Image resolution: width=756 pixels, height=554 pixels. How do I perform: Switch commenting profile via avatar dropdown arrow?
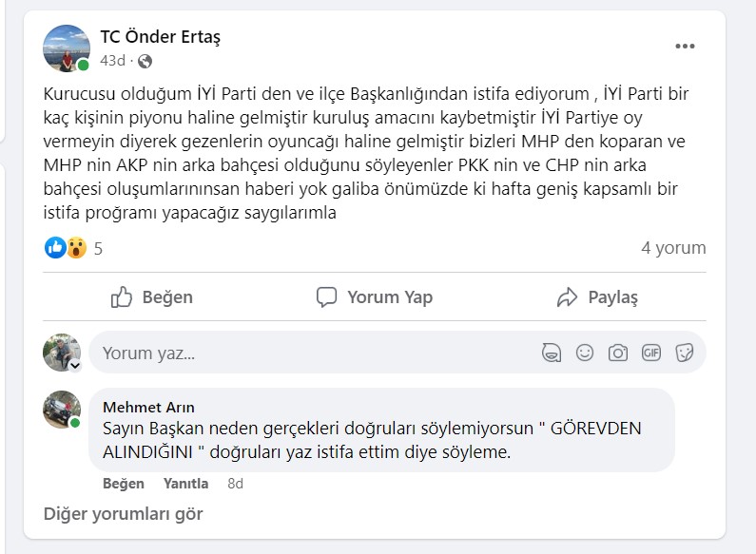(x=75, y=366)
